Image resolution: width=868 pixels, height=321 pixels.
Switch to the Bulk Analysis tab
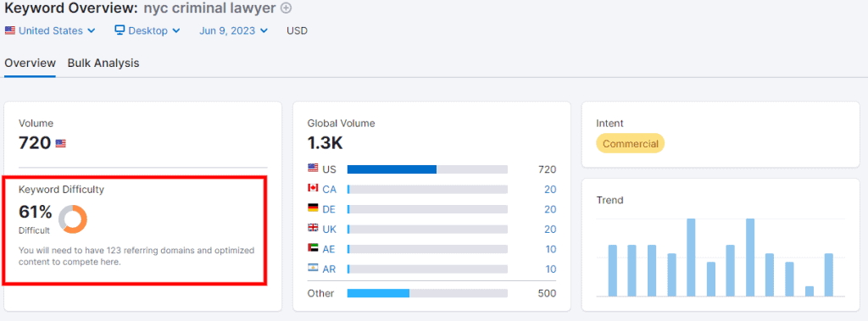(x=103, y=63)
